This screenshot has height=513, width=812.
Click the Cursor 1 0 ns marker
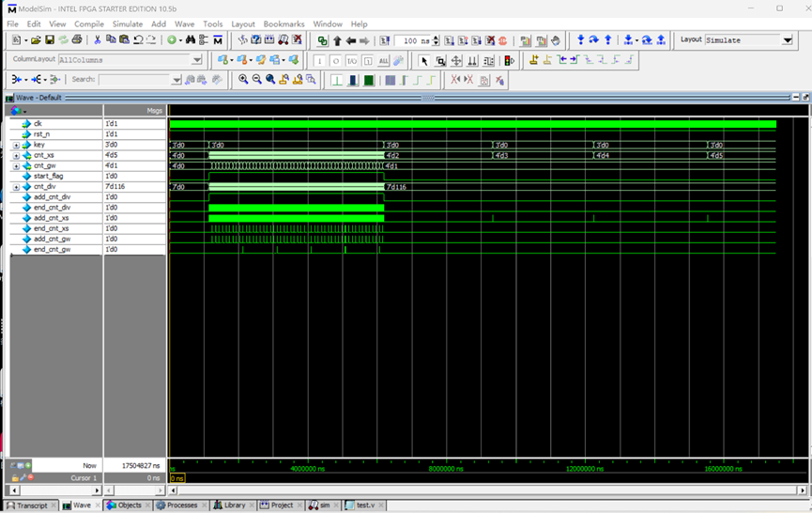[177, 478]
